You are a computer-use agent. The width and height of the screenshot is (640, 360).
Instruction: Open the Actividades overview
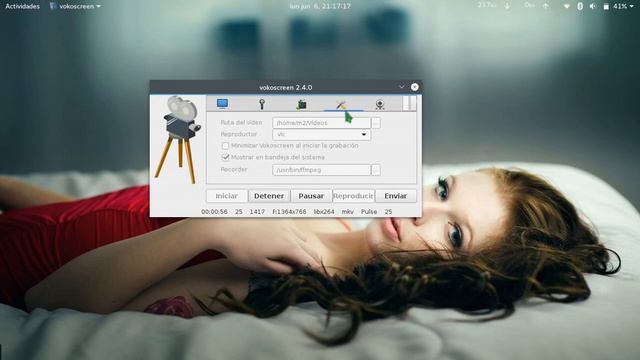tap(22, 6)
